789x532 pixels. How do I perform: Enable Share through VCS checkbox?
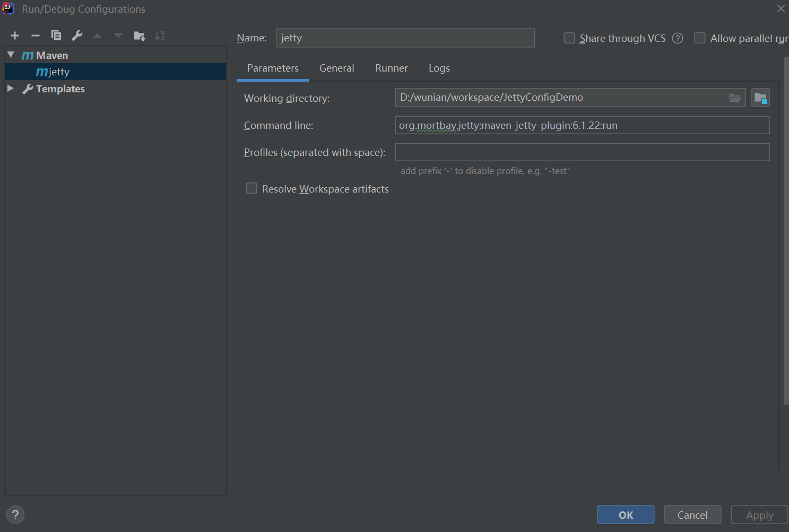click(x=569, y=38)
